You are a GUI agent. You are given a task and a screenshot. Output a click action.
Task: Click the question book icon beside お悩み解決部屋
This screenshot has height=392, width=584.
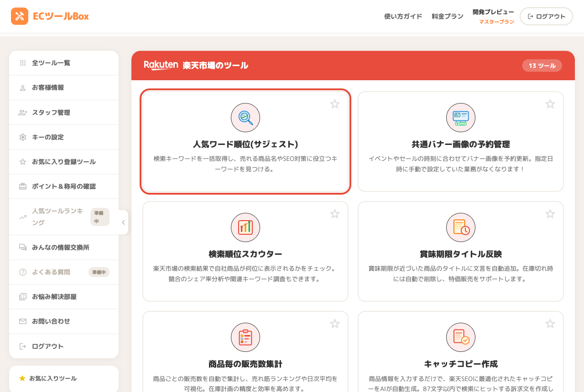[23, 297]
